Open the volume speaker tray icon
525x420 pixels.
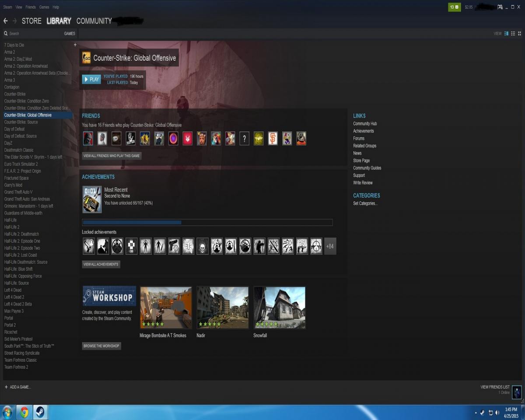497,413
